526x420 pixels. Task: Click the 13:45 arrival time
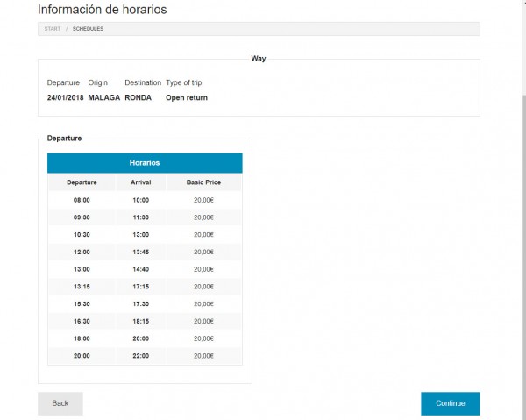(x=141, y=252)
